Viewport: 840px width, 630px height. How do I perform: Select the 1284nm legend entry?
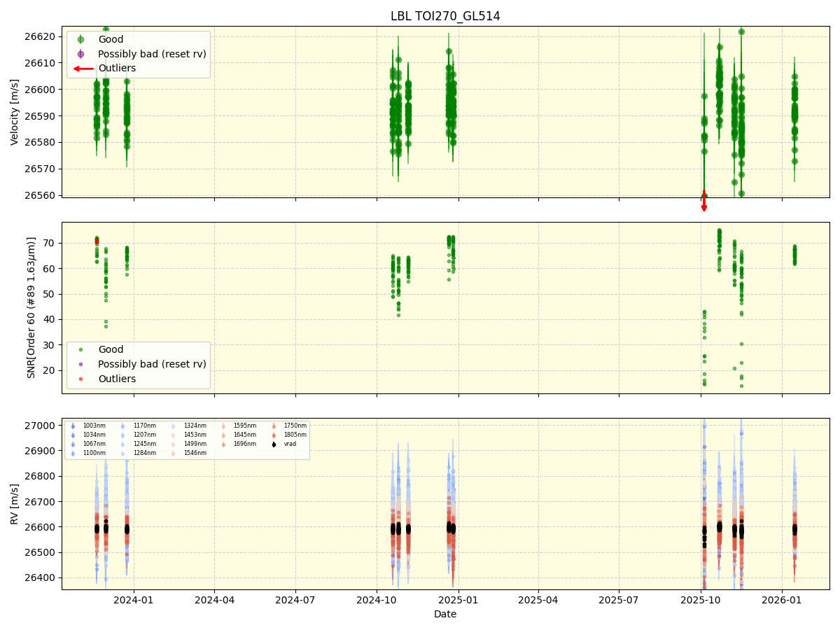pyautogui.click(x=145, y=453)
